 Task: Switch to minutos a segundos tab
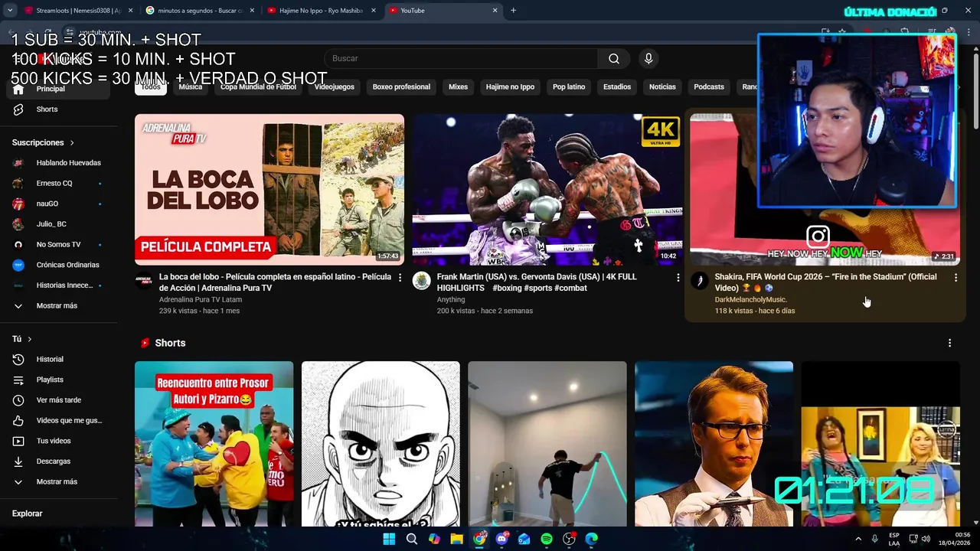pos(199,11)
